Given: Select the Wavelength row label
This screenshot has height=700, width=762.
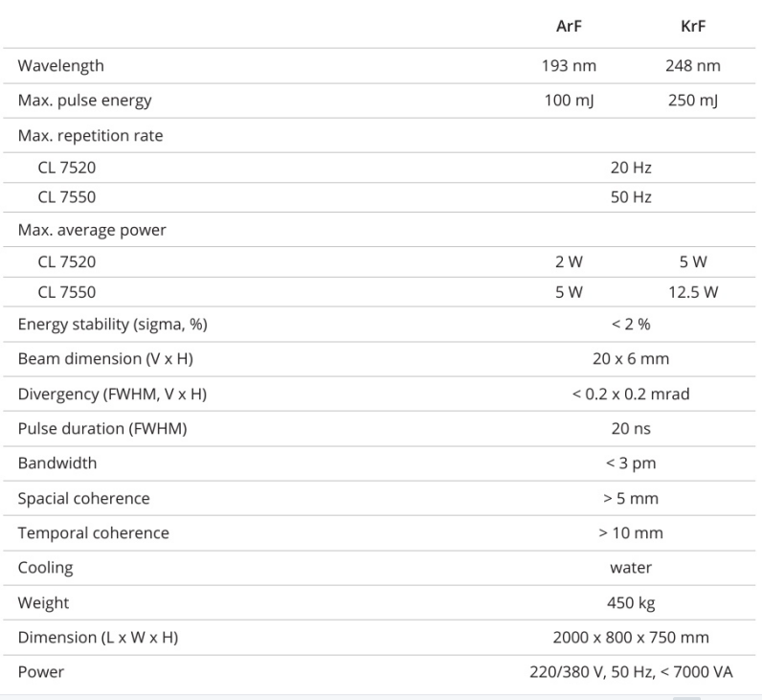Looking at the screenshot, I should point(61,66).
